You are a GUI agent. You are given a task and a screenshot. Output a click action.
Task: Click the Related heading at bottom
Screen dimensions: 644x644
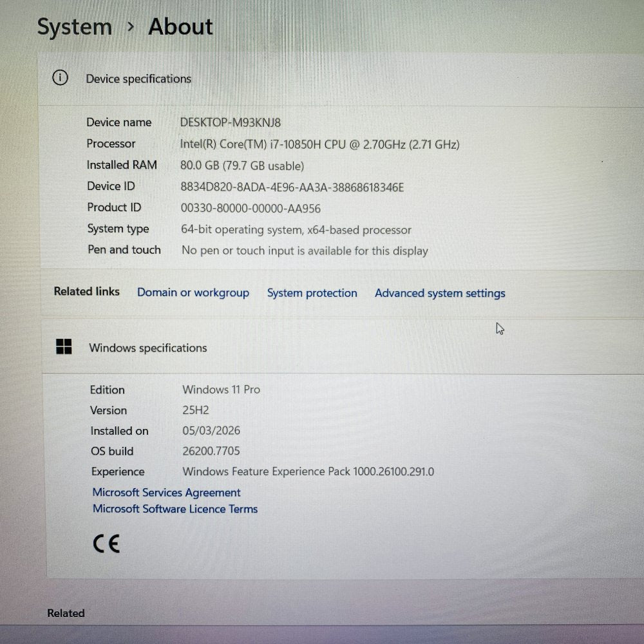(66, 613)
